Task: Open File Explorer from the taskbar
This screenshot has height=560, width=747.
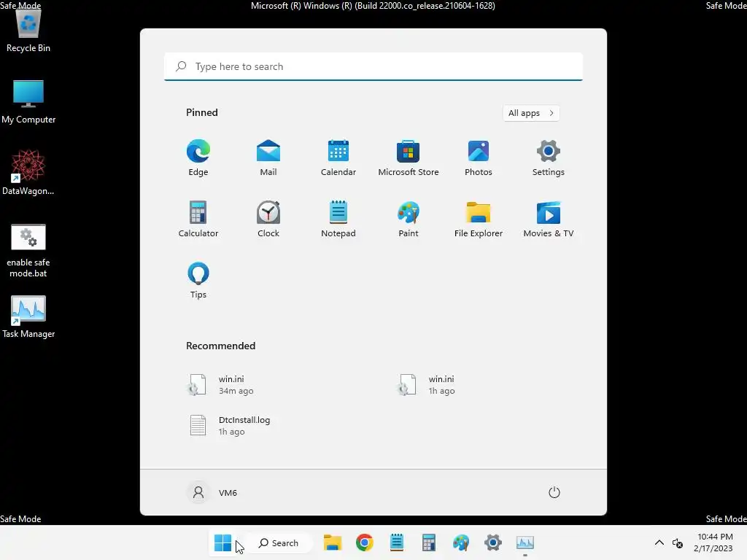Action: click(x=333, y=542)
